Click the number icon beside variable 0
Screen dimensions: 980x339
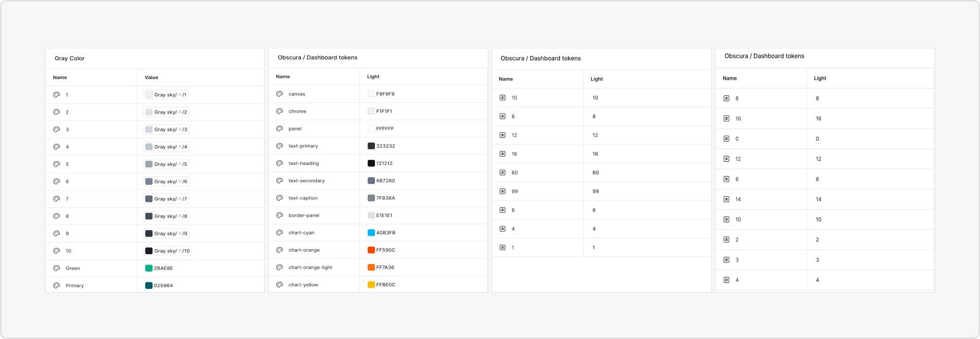tap(726, 139)
